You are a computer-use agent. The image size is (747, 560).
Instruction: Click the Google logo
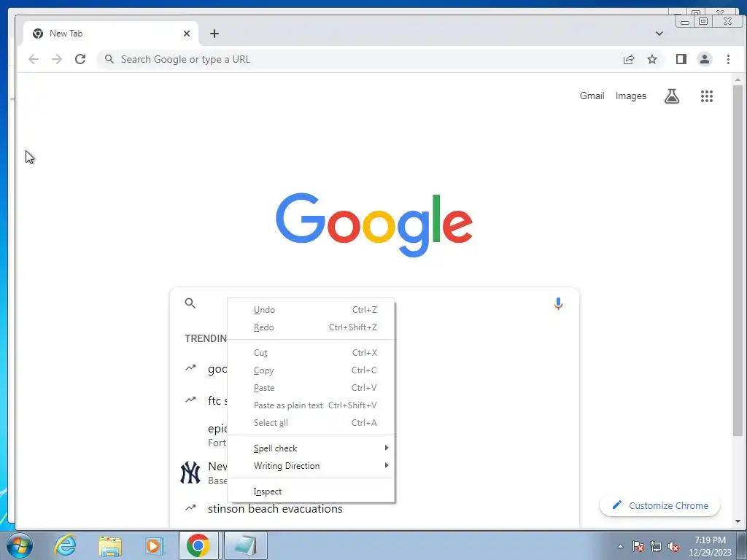[x=374, y=225]
